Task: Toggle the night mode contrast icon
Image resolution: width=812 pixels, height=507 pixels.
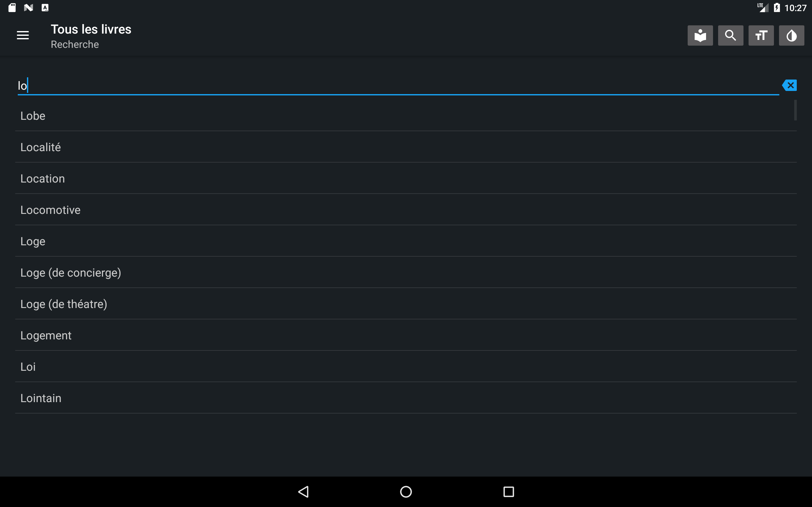Action: pos(791,35)
